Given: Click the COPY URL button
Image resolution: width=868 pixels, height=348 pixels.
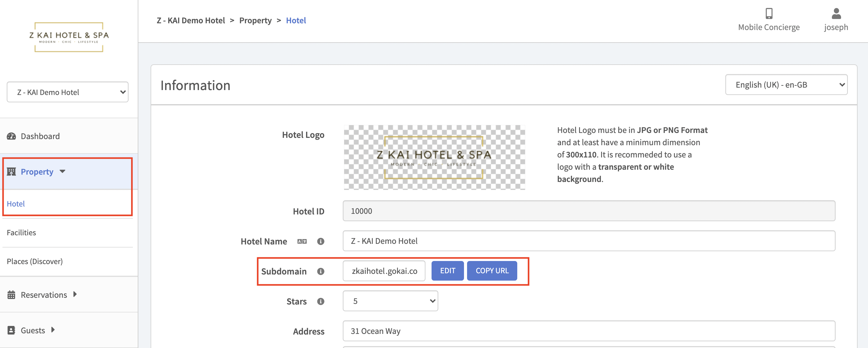Looking at the screenshot, I should (x=492, y=271).
